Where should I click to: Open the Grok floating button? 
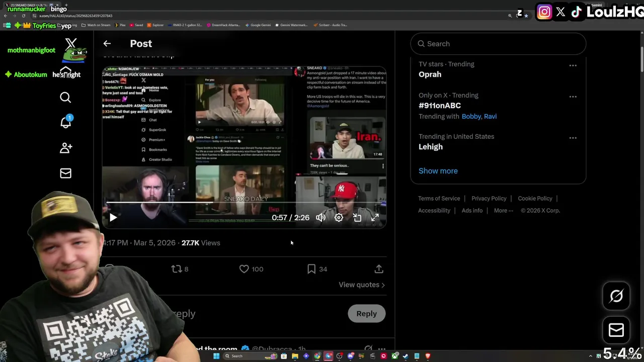tap(616, 296)
